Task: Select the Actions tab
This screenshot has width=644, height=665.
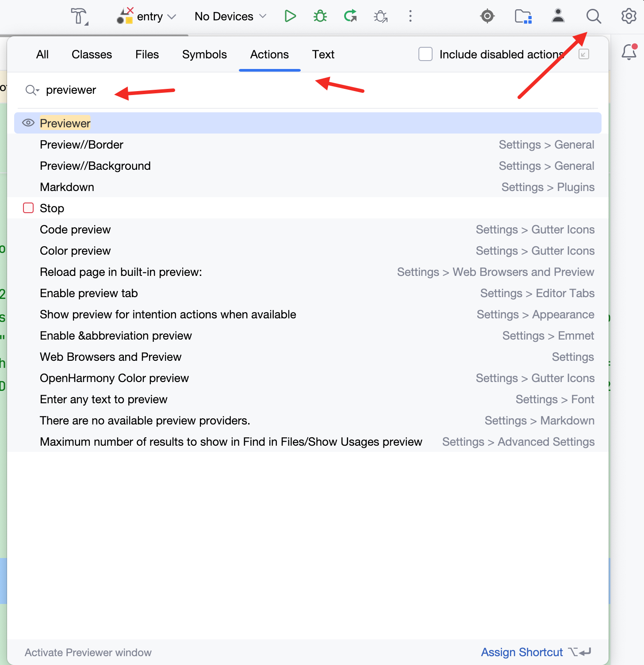Action: point(269,54)
